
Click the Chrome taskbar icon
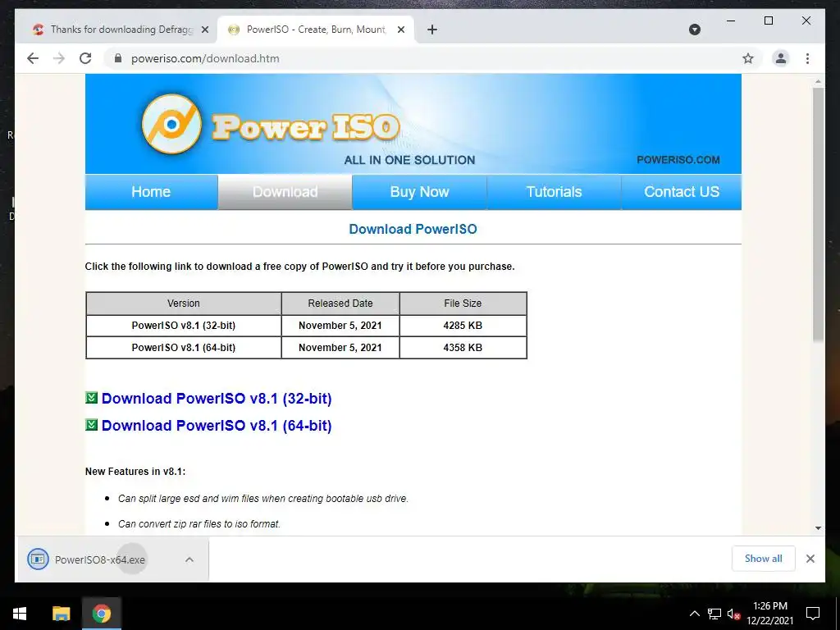pyautogui.click(x=101, y=614)
